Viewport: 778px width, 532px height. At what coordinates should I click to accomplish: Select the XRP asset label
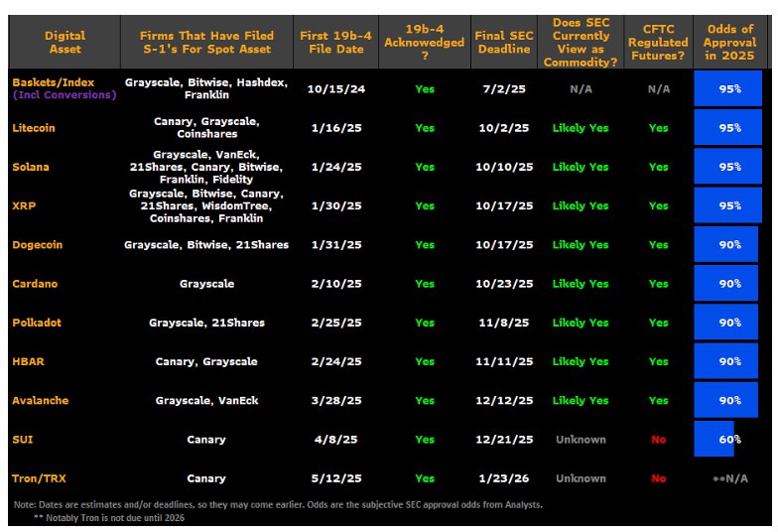(x=24, y=206)
